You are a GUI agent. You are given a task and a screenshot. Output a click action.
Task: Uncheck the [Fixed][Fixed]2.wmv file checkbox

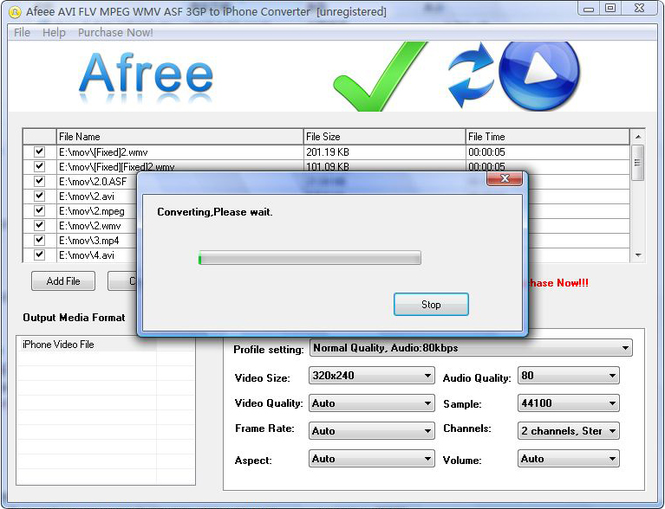pyautogui.click(x=39, y=166)
